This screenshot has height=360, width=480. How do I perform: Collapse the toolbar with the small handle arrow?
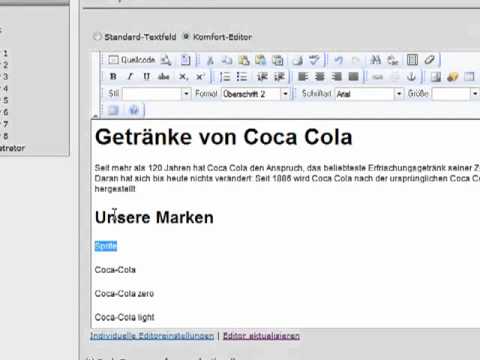(95, 116)
